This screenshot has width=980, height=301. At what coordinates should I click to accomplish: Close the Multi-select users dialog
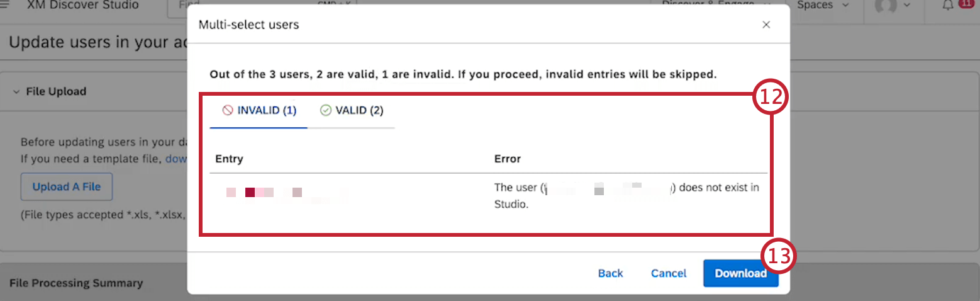(x=766, y=25)
